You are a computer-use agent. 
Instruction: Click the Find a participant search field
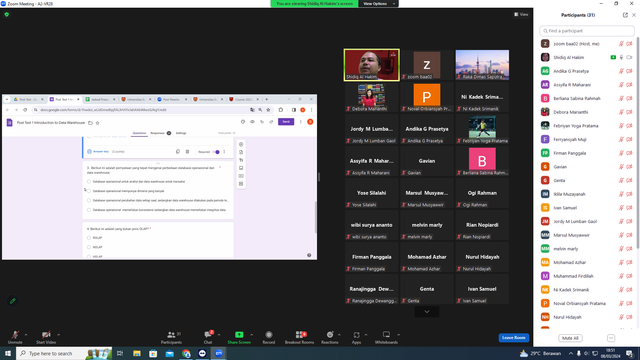point(587,31)
